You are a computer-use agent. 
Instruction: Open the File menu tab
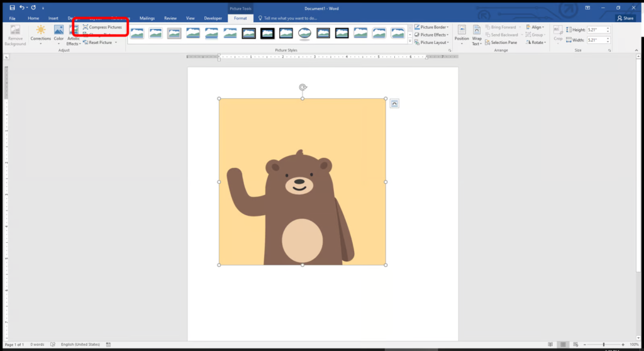coord(12,18)
